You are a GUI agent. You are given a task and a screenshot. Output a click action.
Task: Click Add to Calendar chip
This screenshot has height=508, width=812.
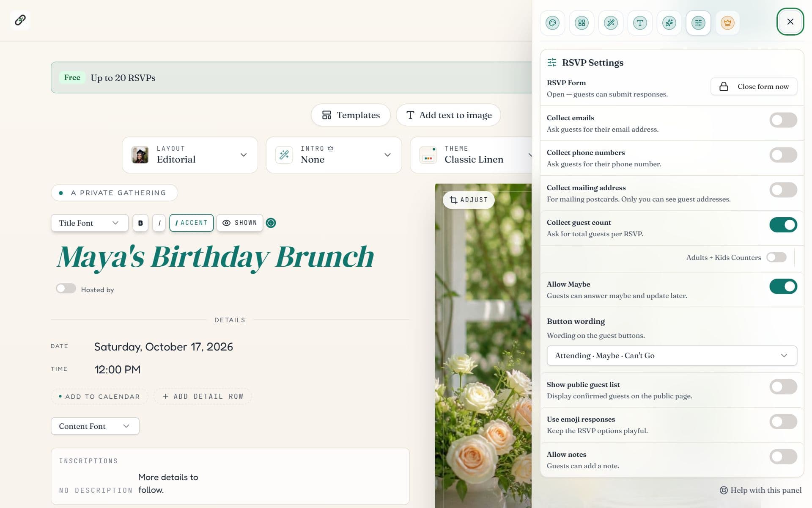tap(99, 397)
